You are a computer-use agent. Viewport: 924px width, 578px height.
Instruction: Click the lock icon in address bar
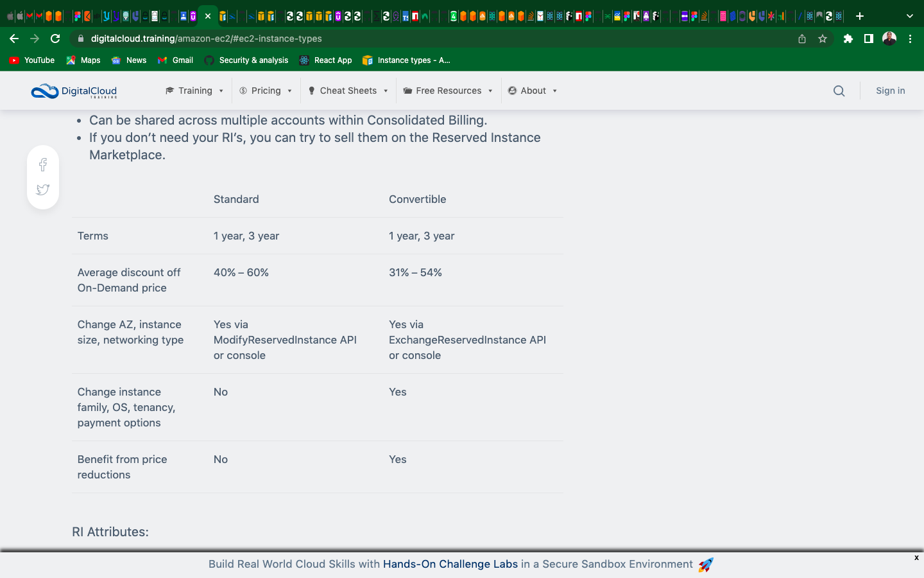[80, 39]
